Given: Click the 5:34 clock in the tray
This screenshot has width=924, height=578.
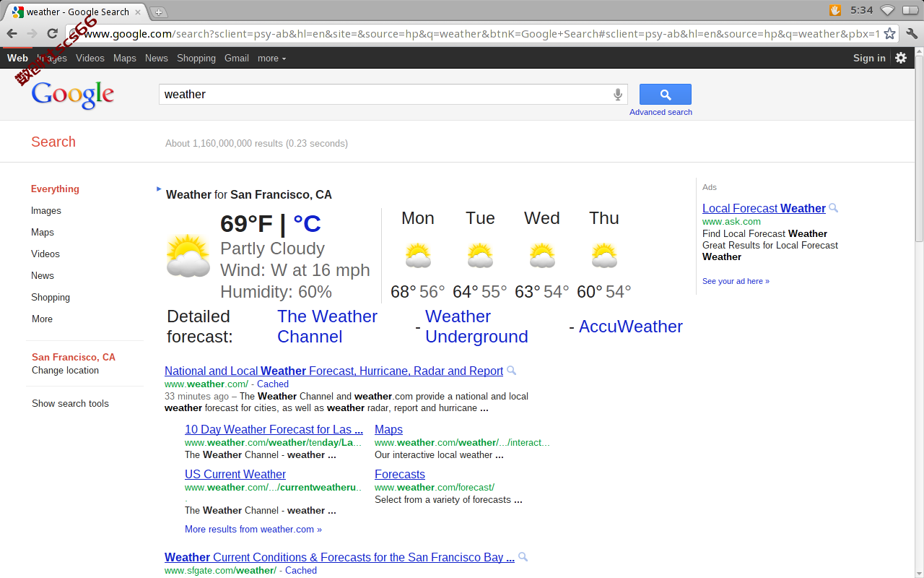Looking at the screenshot, I should click(x=861, y=10).
